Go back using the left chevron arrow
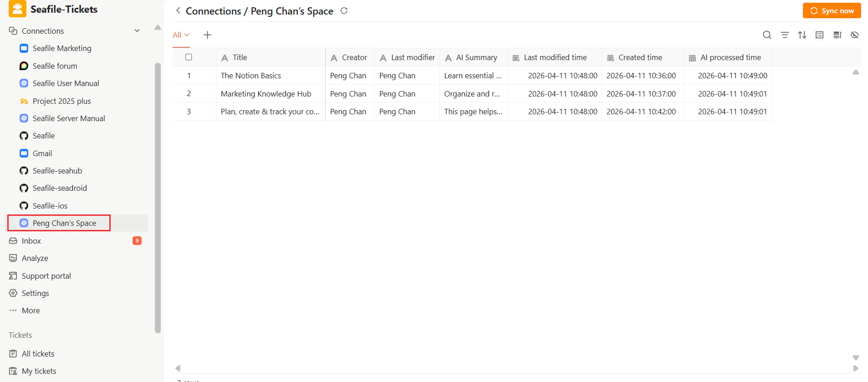868x382 pixels. pos(178,10)
